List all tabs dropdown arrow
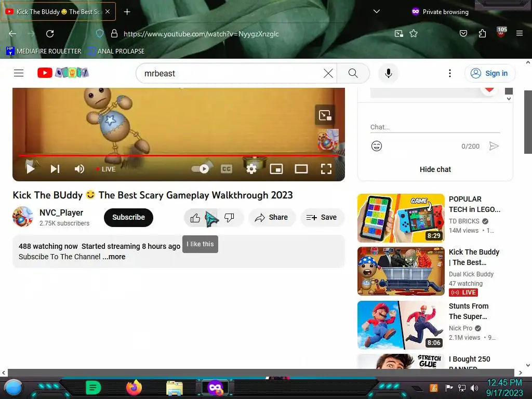The width and height of the screenshot is (532, 399). (376, 11)
